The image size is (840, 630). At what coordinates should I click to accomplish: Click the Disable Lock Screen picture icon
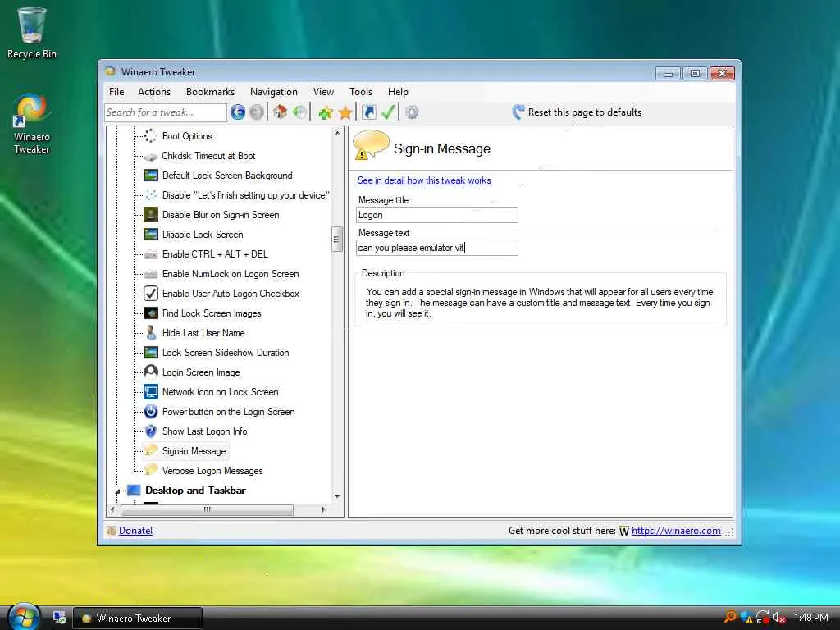[151, 234]
